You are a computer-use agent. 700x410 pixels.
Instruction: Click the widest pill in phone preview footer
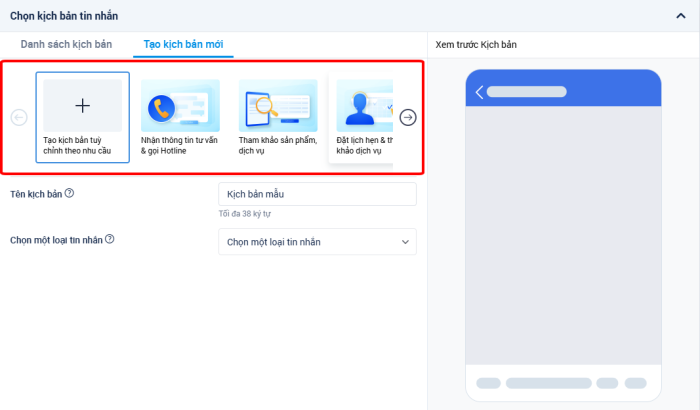pyautogui.click(x=548, y=383)
